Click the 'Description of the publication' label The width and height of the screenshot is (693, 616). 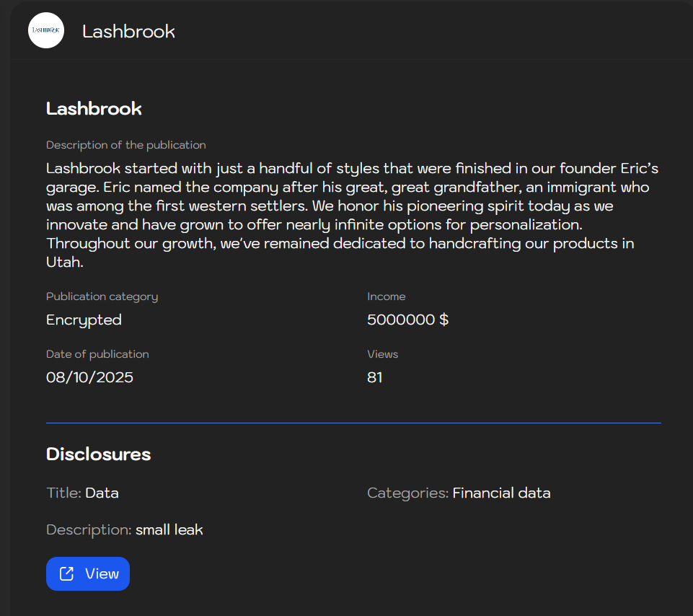[126, 145]
